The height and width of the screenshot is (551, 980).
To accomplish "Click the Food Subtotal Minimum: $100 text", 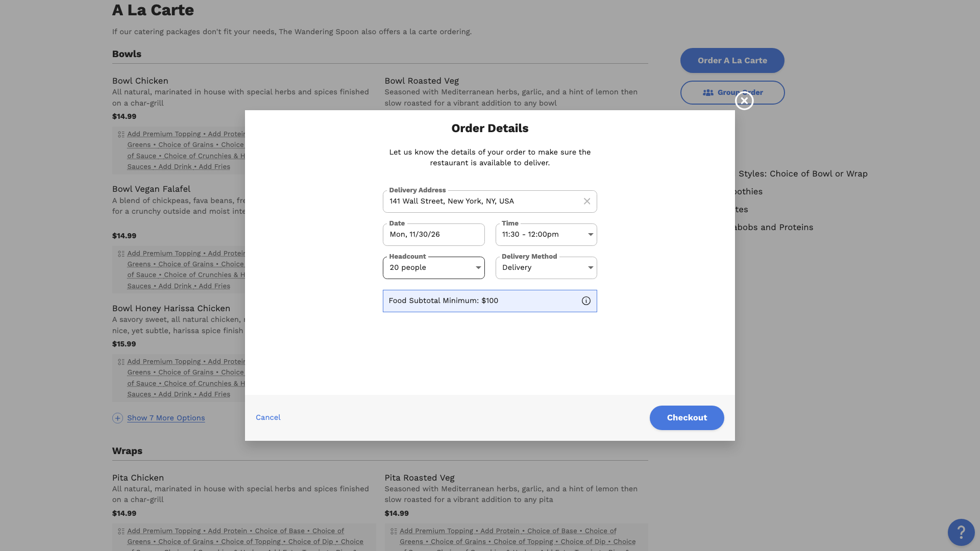I will coord(444,301).
